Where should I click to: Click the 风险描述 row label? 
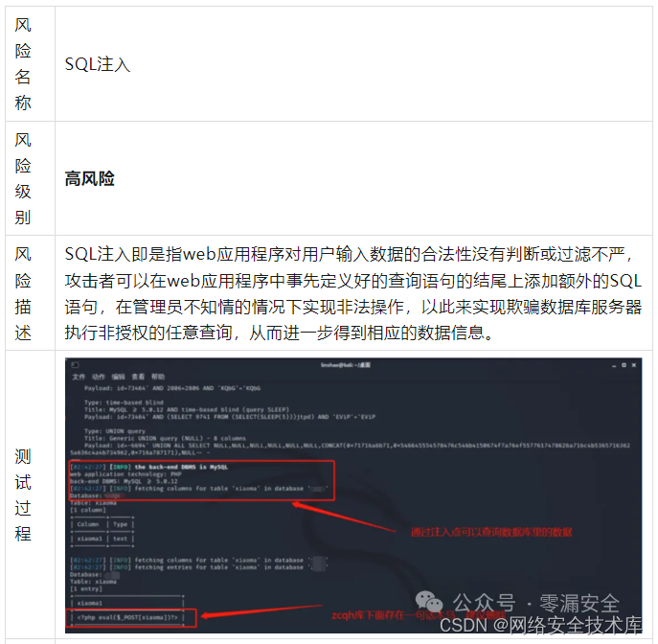(x=23, y=293)
